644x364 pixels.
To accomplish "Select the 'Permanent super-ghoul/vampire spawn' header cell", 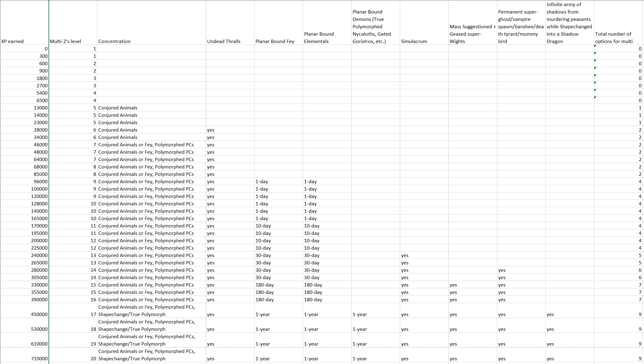I will coord(521,22).
